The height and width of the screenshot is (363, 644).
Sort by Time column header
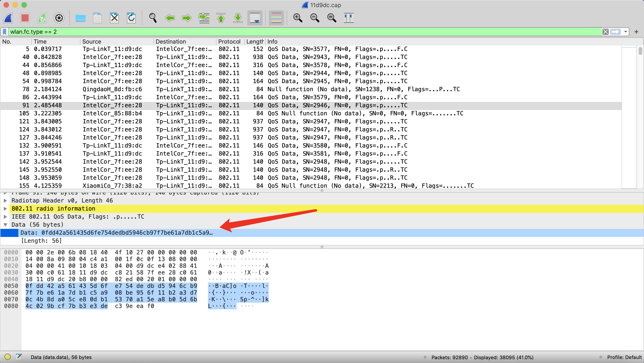pyautogui.click(x=56, y=42)
